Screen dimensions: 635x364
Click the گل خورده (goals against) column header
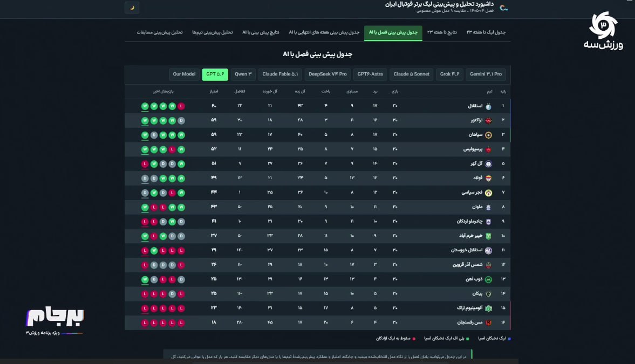coord(270,92)
